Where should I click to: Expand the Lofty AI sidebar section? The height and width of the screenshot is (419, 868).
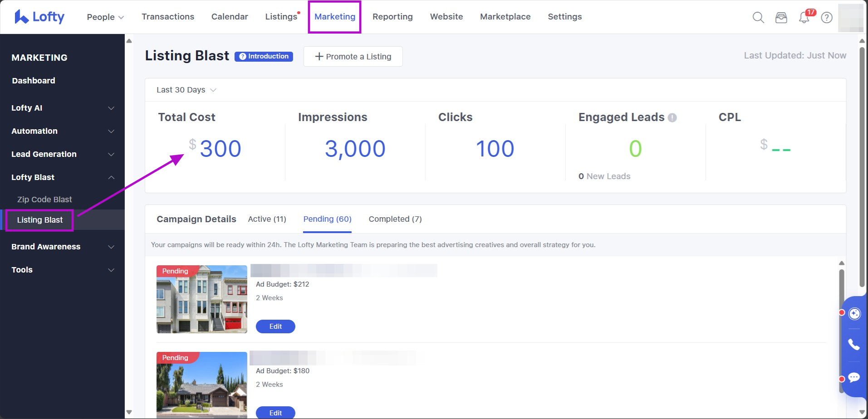[63, 108]
